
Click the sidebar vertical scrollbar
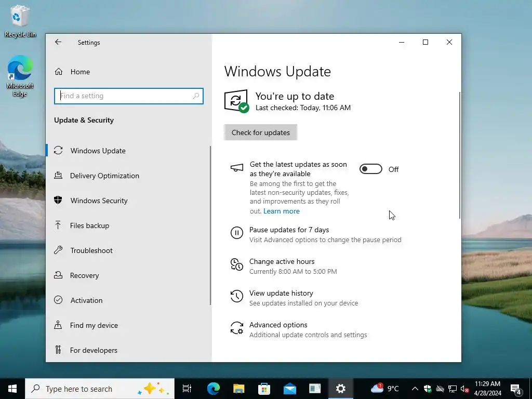(210, 225)
